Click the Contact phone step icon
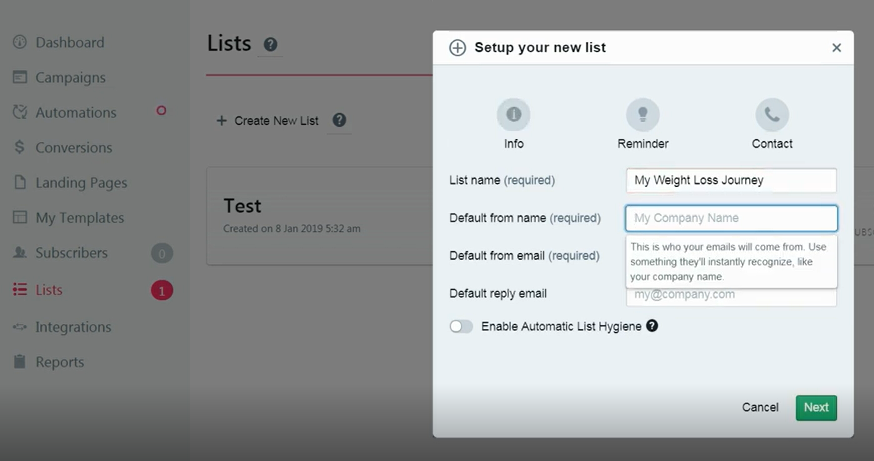 (x=772, y=114)
